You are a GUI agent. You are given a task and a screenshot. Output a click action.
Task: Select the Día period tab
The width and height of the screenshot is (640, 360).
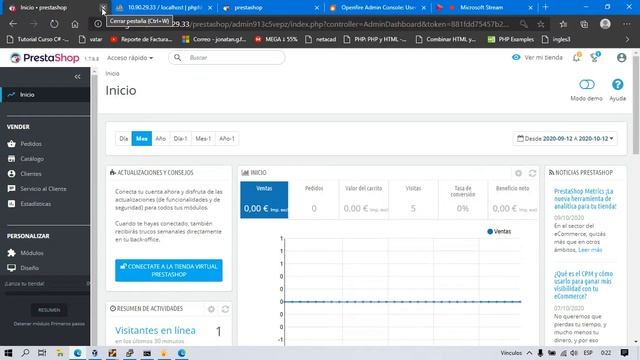[124, 138]
